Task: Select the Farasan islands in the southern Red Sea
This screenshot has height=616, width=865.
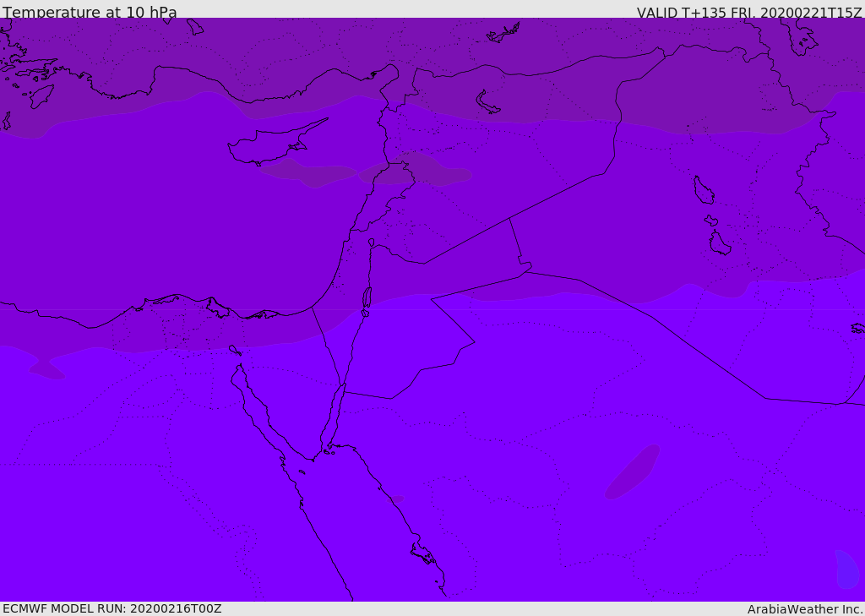Action: pyautogui.click(x=423, y=553)
